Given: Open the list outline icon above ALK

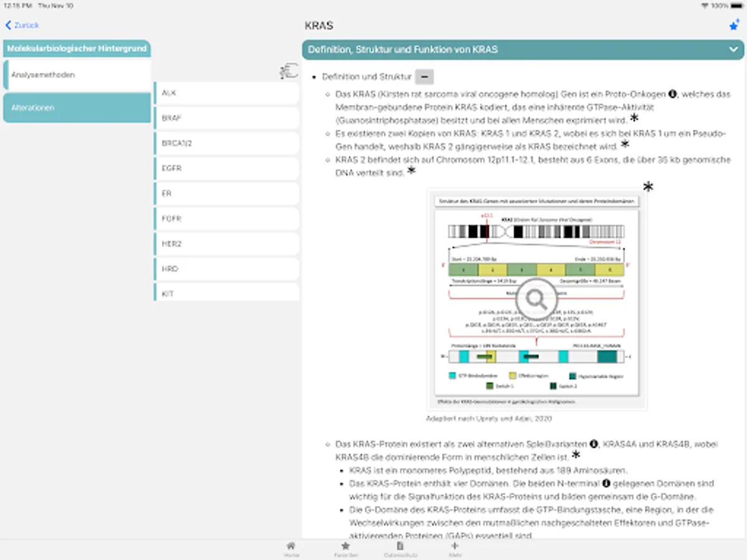Looking at the screenshot, I should click(288, 72).
